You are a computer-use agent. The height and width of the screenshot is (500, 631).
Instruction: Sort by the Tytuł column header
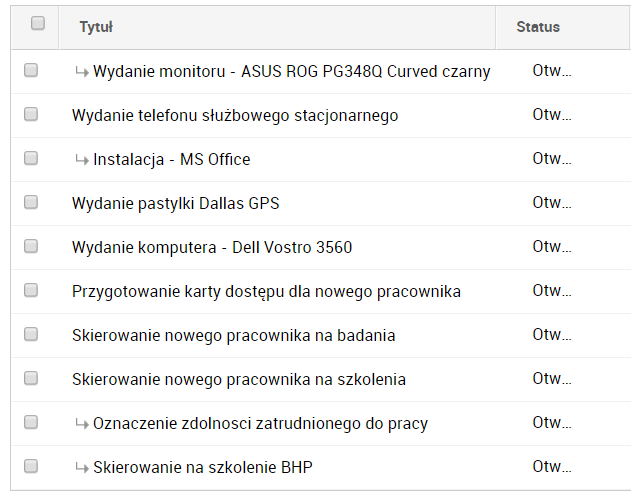click(97, 27)
